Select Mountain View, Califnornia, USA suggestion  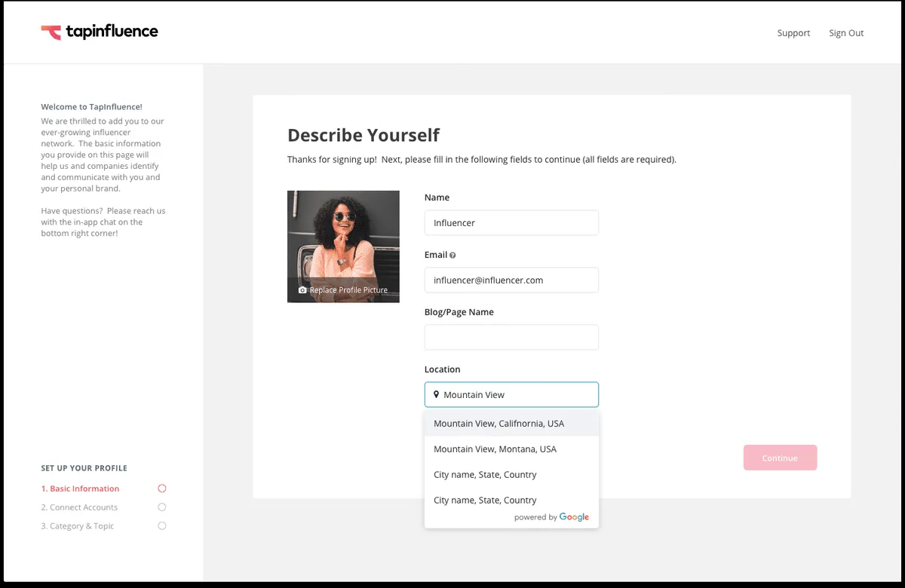[511, 424]
